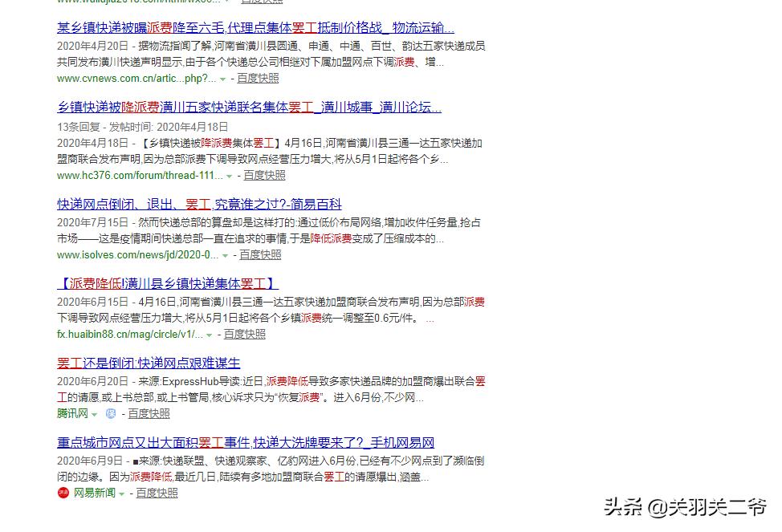Click the snippet starting '2020年6月15日 - 4月16日'
This screenshot has height=532, width=782.
(271, 310)
